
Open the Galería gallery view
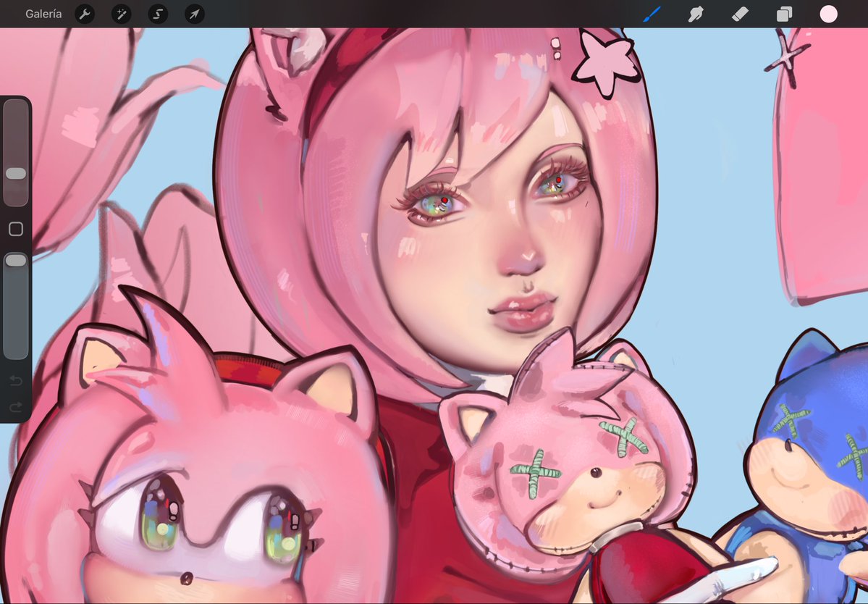click(43, 14)
